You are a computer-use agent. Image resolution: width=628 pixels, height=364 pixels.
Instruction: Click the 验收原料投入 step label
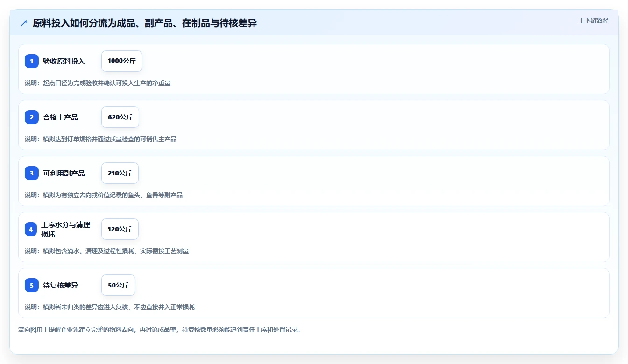[x=64, y=61]
